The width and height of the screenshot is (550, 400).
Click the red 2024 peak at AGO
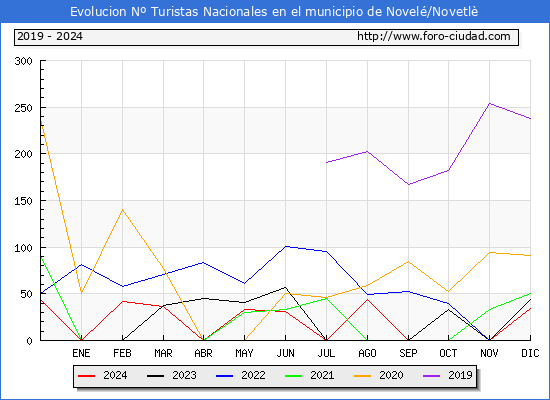point(367,299)
